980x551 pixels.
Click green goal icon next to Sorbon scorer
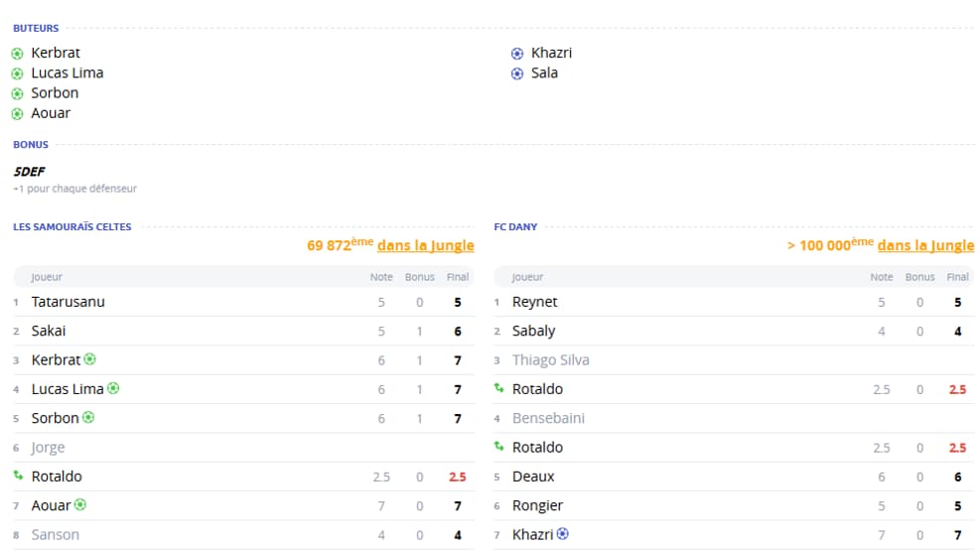(x=18, y=93)
